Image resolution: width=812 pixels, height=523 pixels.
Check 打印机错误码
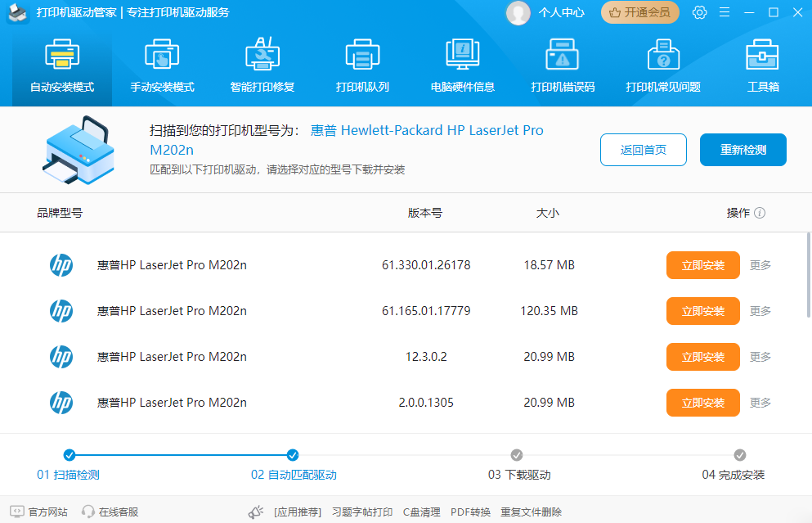point(563,65)
